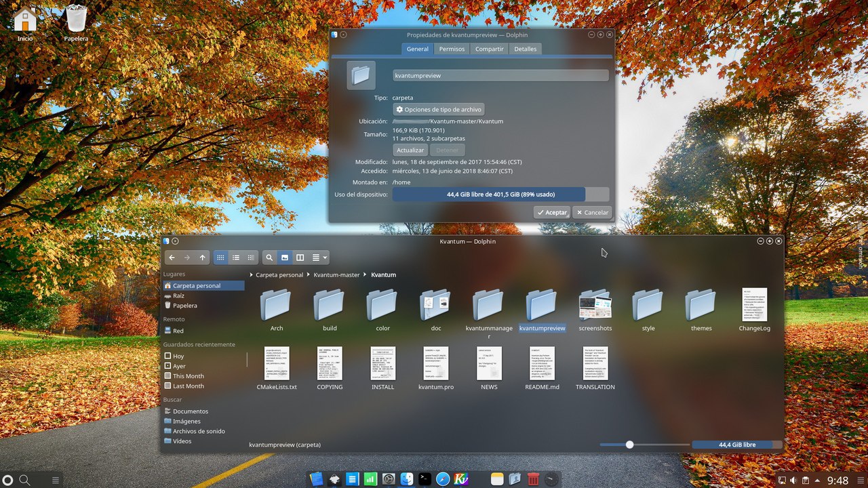Select the INSTALL file
Viewport: 868px width, 488px height.
coord(382,369)
